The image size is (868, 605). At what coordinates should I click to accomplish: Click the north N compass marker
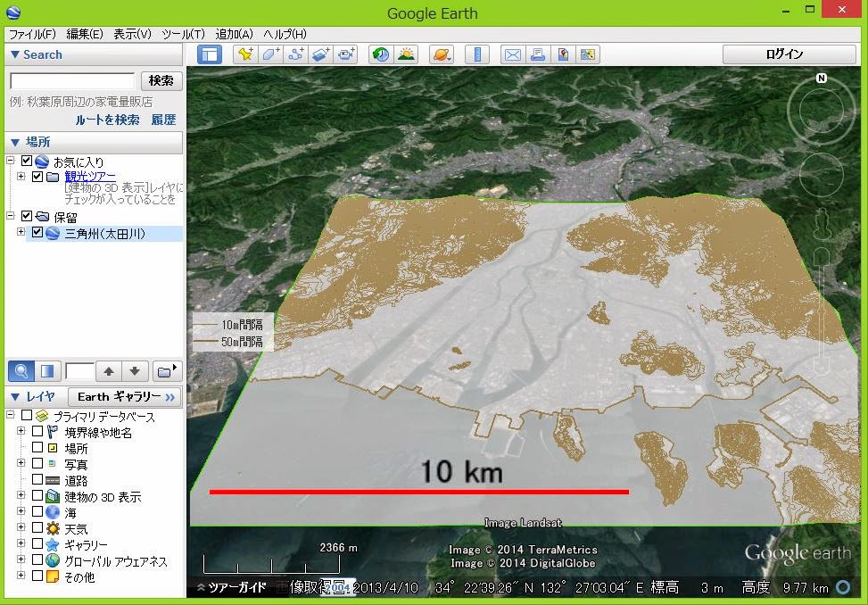pyautogui.click(x=822, y=78)
